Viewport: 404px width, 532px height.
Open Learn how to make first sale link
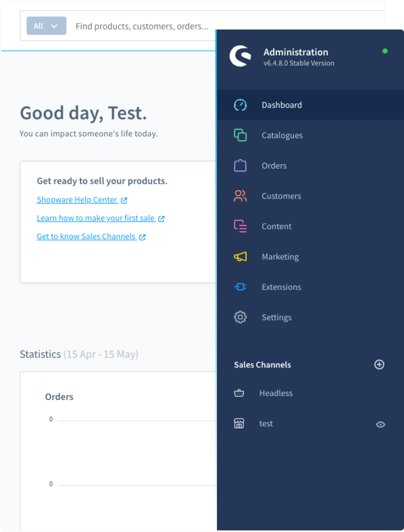coord(96,218)
